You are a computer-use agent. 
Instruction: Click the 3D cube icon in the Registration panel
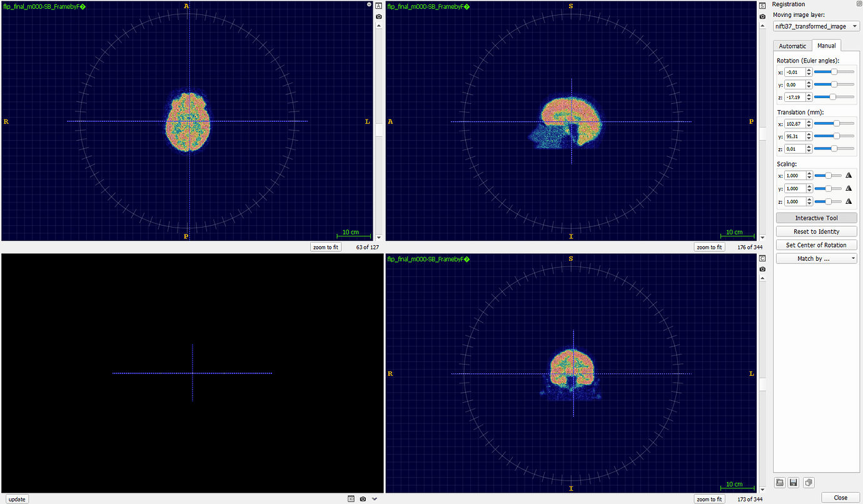click(807, 482)
